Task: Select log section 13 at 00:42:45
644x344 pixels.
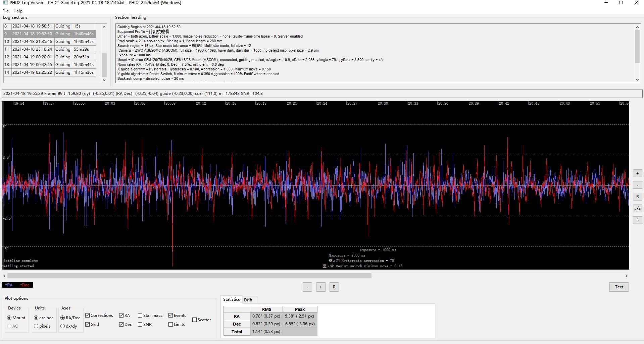Action: click(50, 65)
